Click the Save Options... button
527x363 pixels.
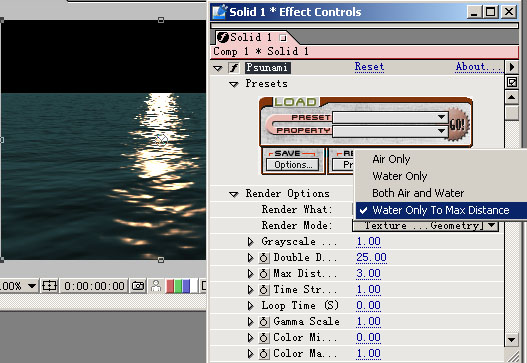pyautogui.click(x=292, y=165)
